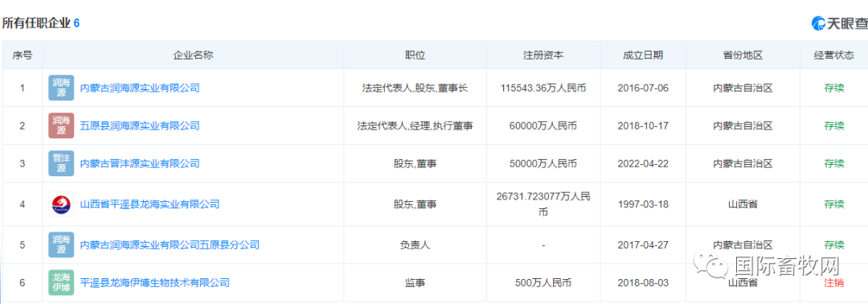Click the 所有任职企业 section title
The width and height of the screenshot is (868, 304).
tap(36, 23)
